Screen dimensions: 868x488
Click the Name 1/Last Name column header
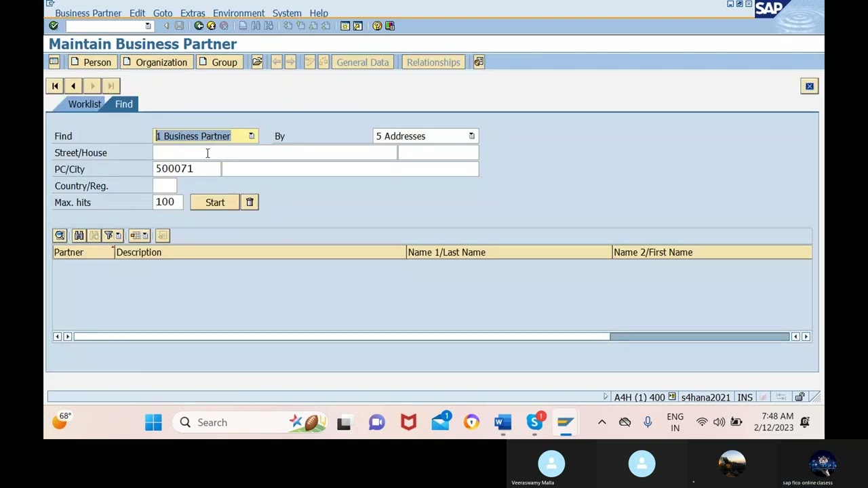click(509, 252)
